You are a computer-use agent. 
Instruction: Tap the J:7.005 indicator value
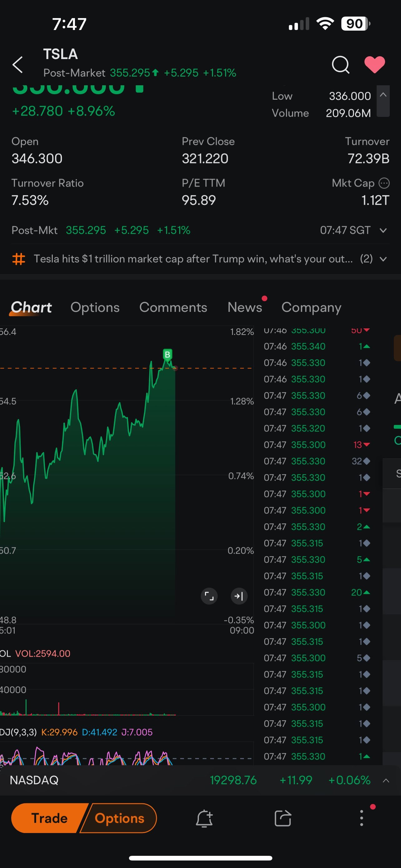pos(137,732)
